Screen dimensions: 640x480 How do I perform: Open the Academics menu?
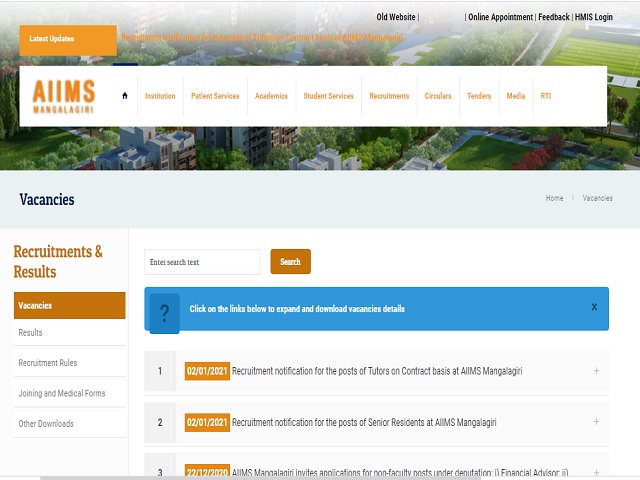[x=271, y=96]
